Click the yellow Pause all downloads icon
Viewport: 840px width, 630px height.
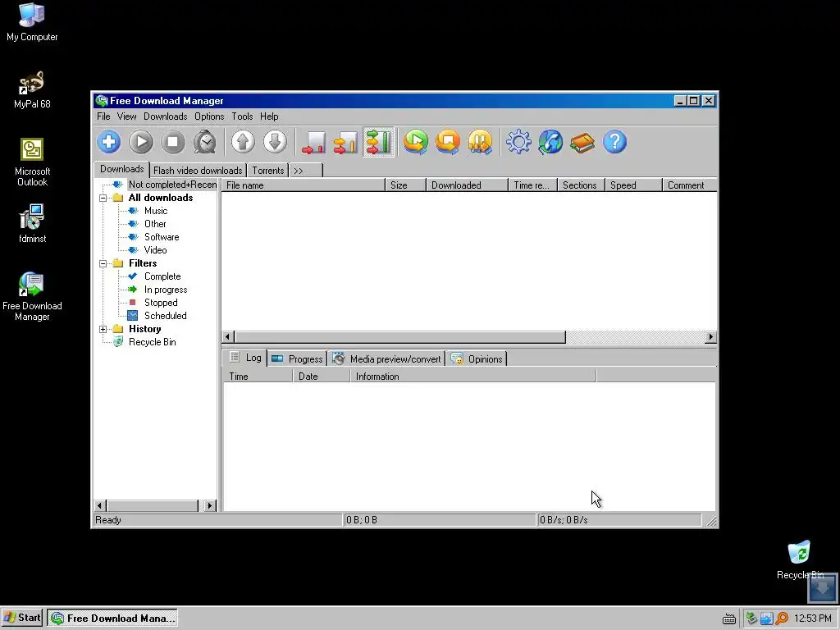point(480,142)
